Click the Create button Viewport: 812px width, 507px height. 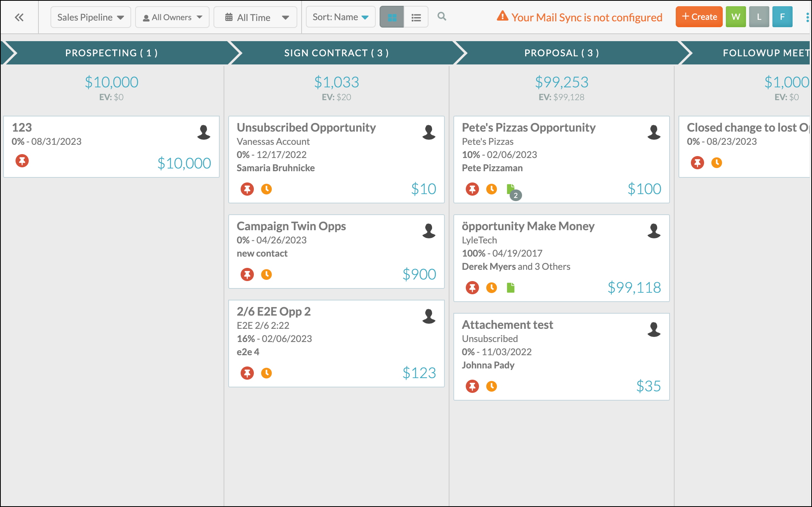pos(699,17)
